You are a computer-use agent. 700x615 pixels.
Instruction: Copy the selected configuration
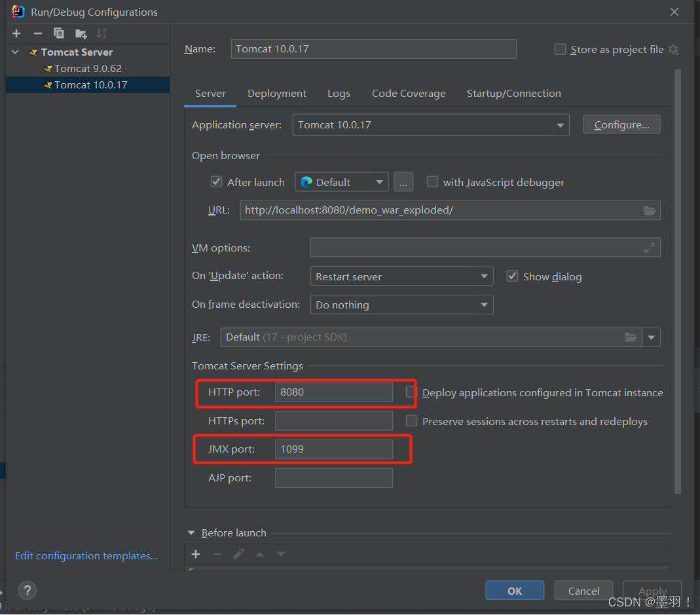(59, 33)
